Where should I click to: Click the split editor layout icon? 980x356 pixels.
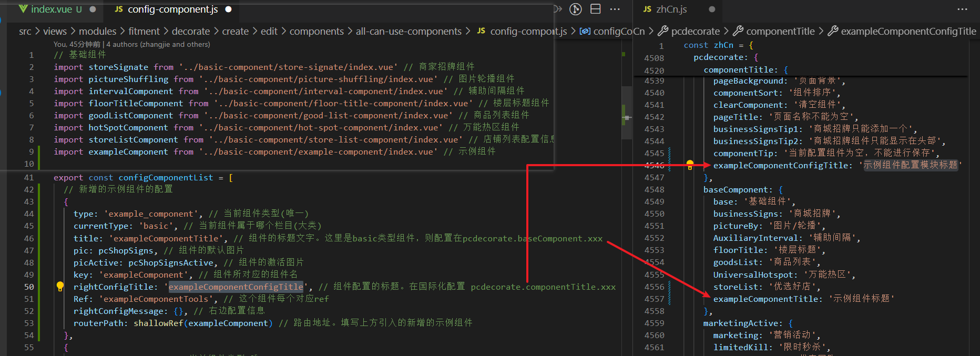tap(596, 9)
